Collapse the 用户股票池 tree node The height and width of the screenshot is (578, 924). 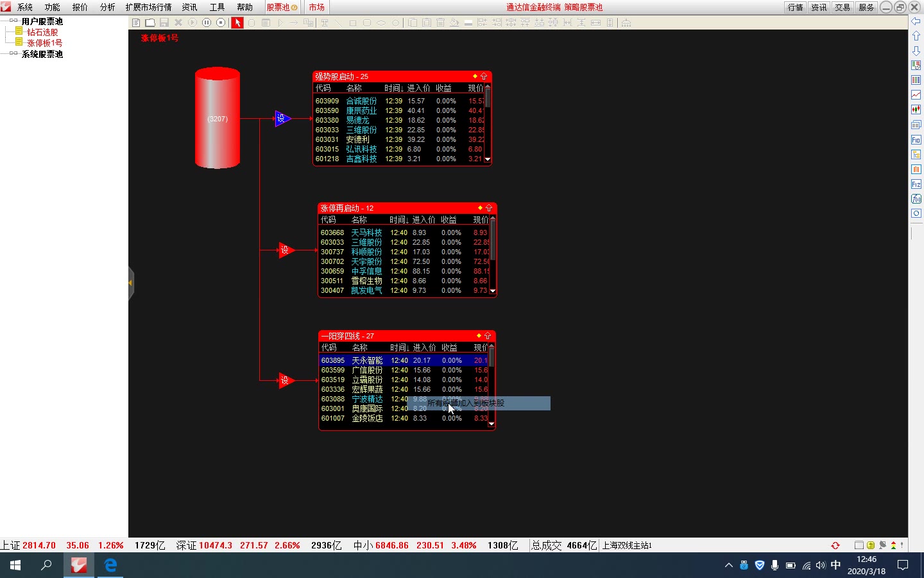pos(13,21)
